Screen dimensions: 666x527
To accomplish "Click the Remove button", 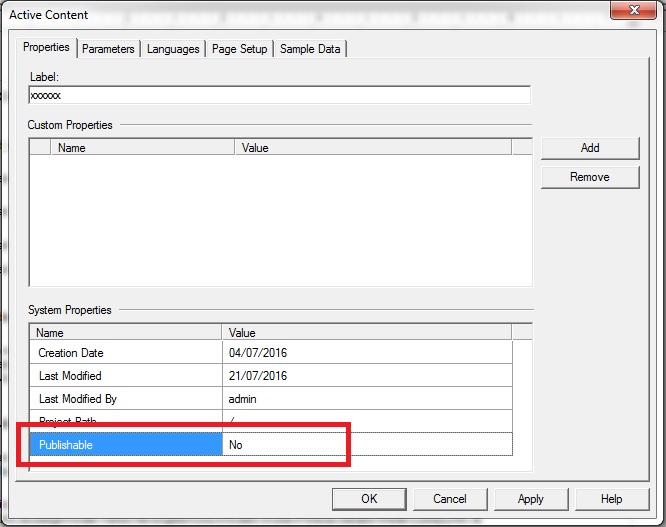I will click(x=589, y=177).
